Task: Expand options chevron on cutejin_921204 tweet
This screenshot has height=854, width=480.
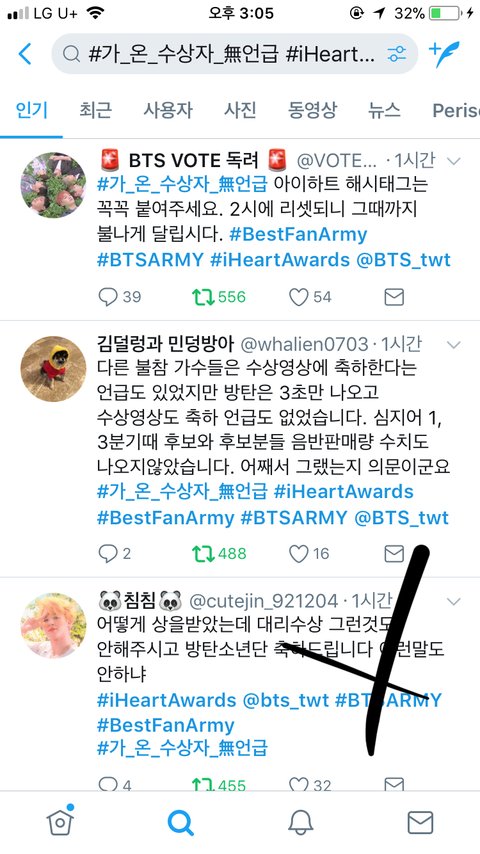Action: tap(453, 601)
